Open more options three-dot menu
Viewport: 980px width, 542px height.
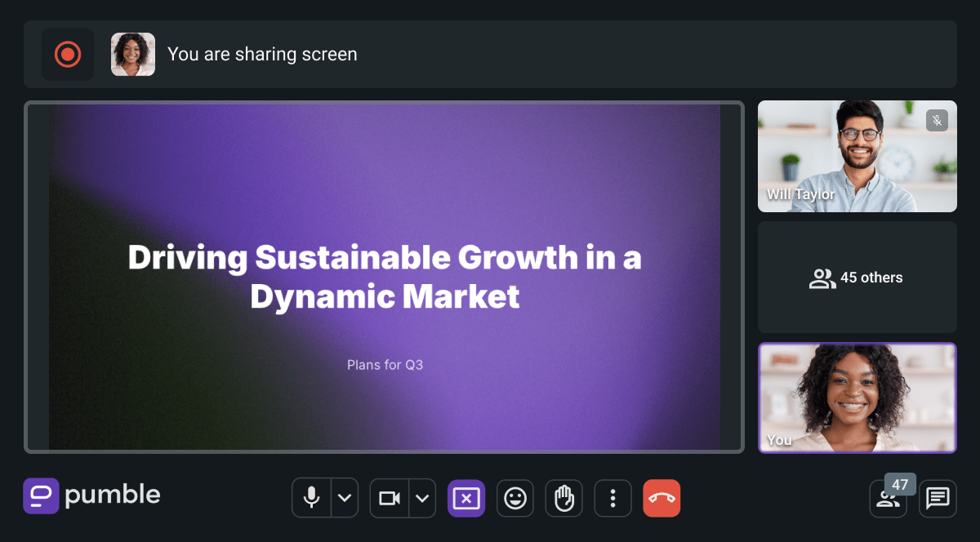click(x=613, y=498)
